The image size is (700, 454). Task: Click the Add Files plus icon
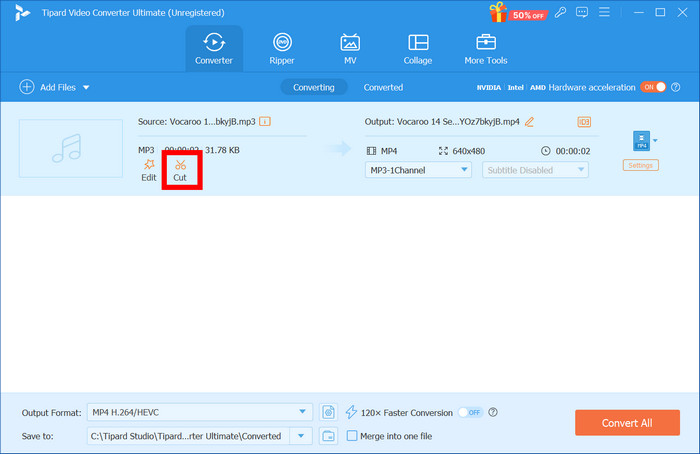tap(27, 87)
